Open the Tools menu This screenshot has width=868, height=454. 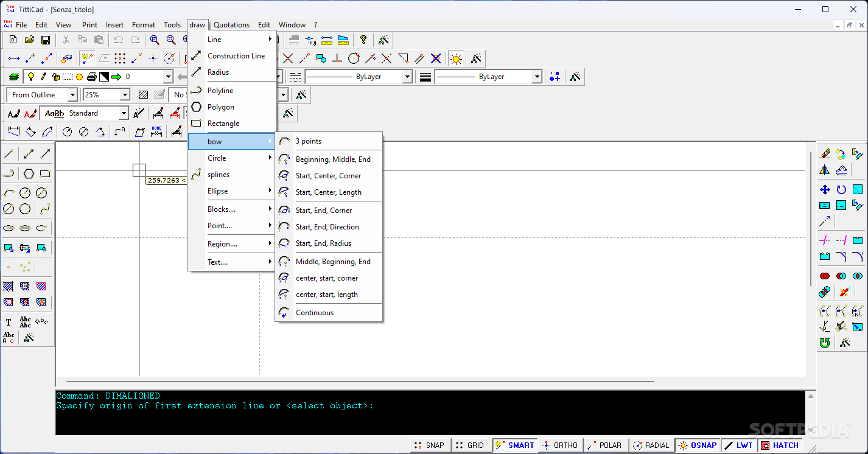(x=172, y=25)
